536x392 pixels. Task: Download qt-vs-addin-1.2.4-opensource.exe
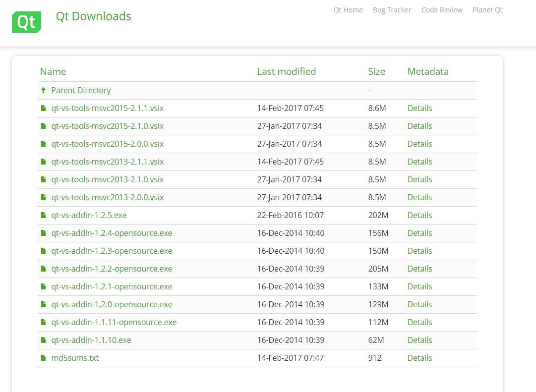(x=112, y=233)
